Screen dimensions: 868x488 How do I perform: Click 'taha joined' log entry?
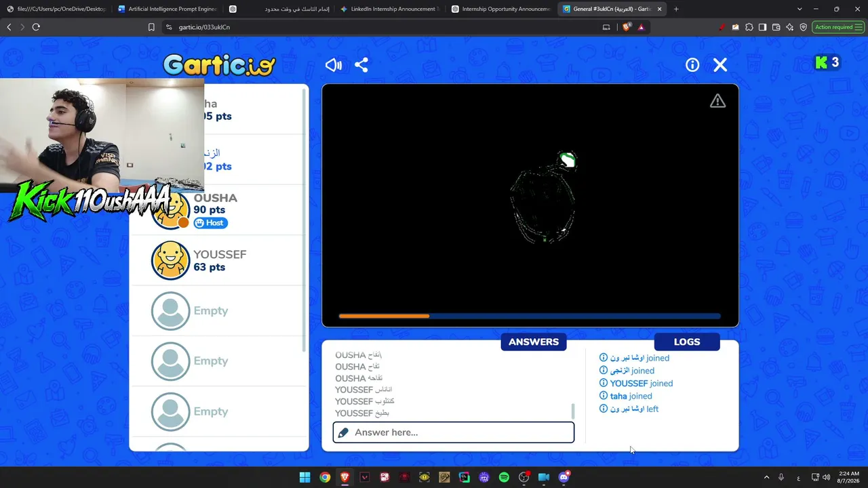click(626, 396)
